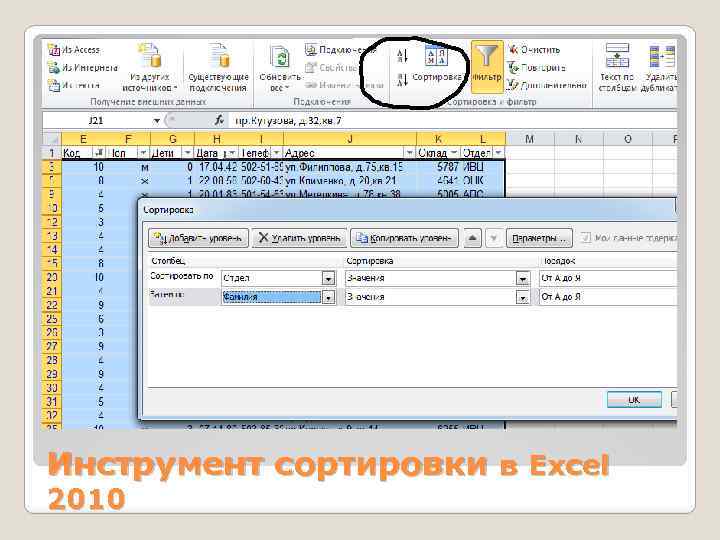Viewport: 720px width, 540px height.
Task: Open filter dropdown for Отдел column
Action: [498, 152]
